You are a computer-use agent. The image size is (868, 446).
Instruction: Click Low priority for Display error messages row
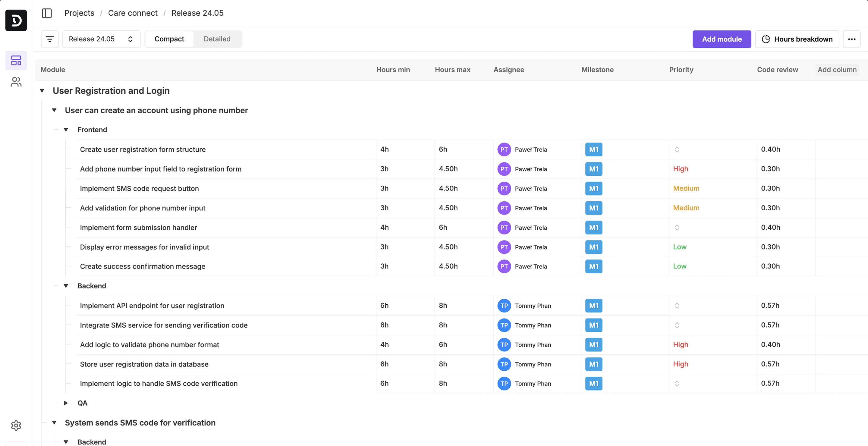coord(680,247)
